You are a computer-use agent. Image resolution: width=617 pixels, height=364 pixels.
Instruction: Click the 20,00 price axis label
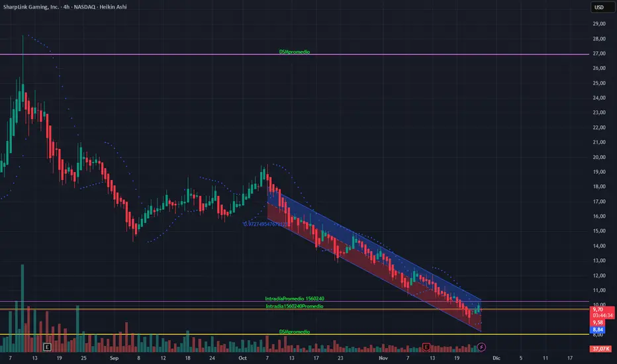(599, 157)
